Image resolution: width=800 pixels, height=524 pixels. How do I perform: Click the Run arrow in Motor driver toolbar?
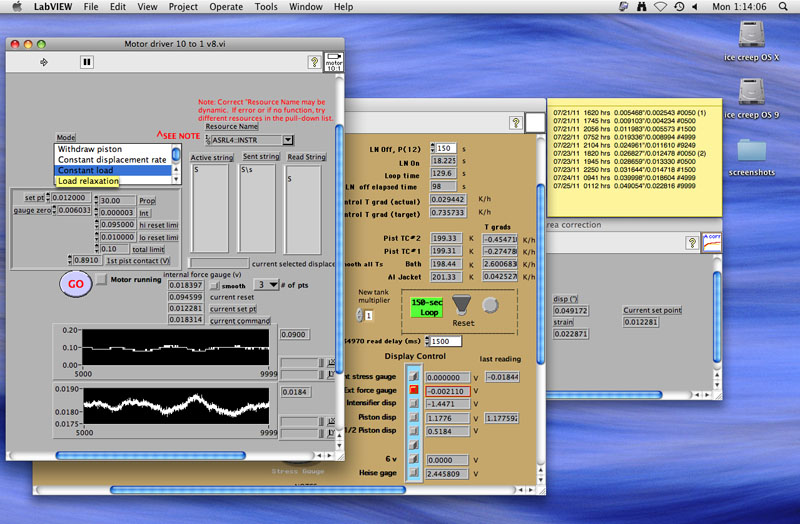pyautogui.click(x=43, y=62)
